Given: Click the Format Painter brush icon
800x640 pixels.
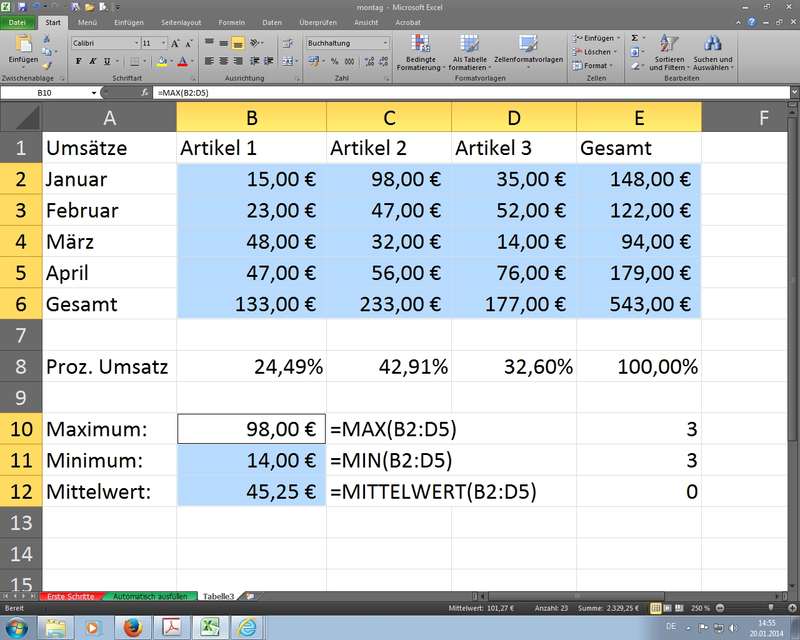Looking at the screenshot, I should tap(48, 66).
